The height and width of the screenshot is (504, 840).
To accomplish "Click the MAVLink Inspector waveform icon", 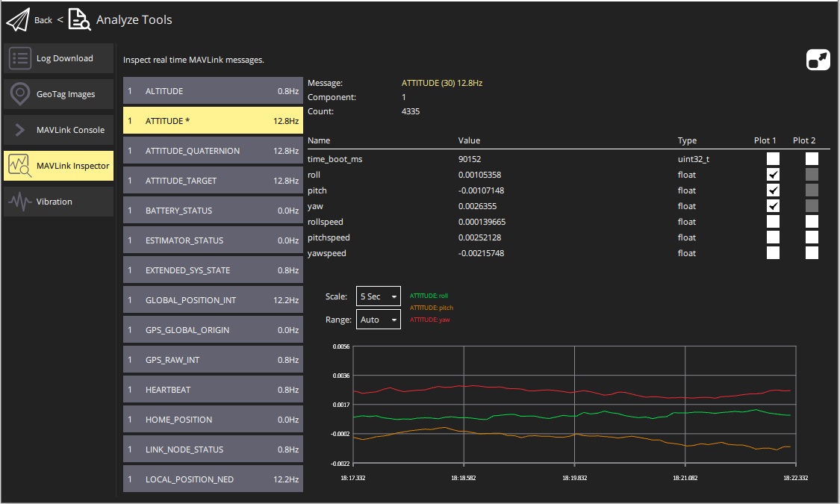I will pos(18,165).
